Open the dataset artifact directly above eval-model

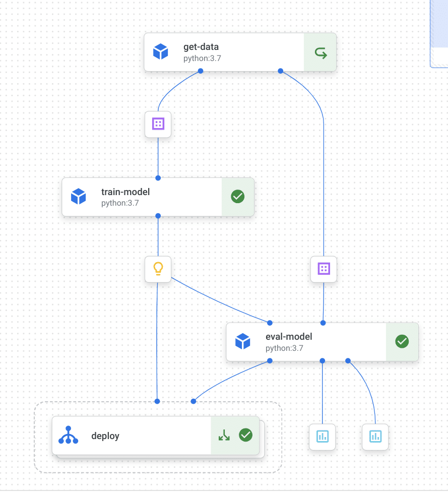(324, 269)
